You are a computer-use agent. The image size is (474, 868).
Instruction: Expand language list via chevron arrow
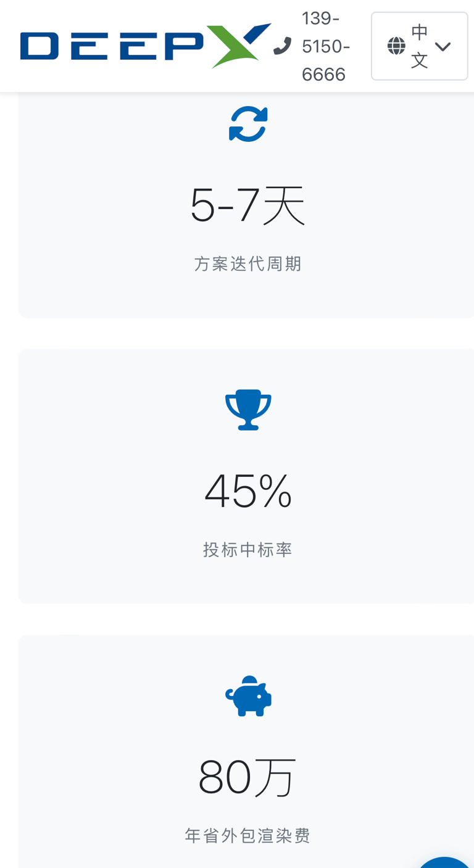tap(443, 46)
